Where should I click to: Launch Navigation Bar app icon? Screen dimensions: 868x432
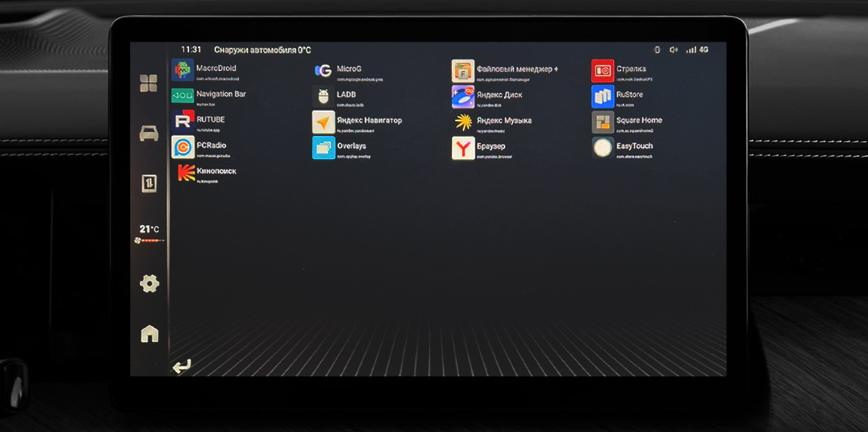point(183,96)
